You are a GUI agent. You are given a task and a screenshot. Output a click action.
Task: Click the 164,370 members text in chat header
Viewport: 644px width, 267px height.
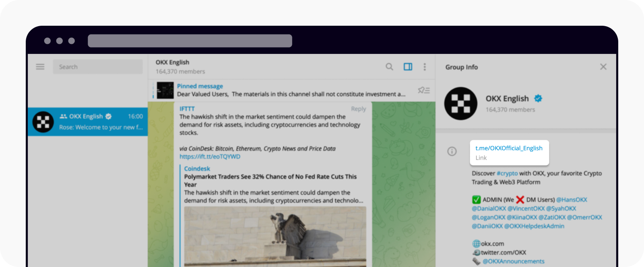point(180,72)
